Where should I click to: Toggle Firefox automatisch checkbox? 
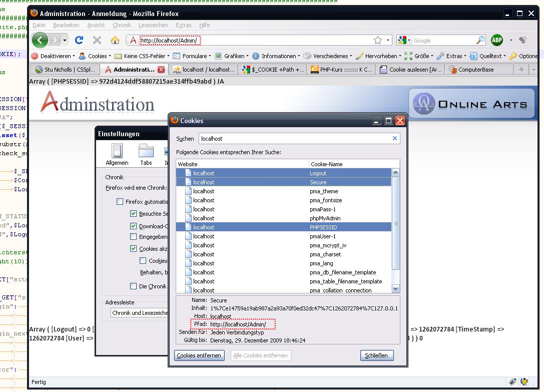[120, 201]
